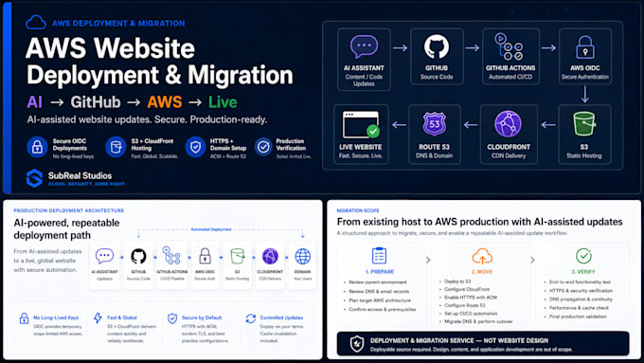
Task: Select AWS OIDC Secure Authentication padlock icon
Action: click(x=585, y=47)
